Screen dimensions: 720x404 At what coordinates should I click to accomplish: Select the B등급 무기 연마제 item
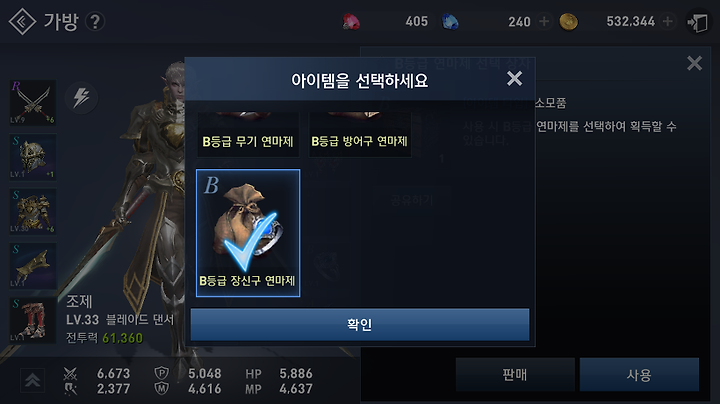[248, 135]
